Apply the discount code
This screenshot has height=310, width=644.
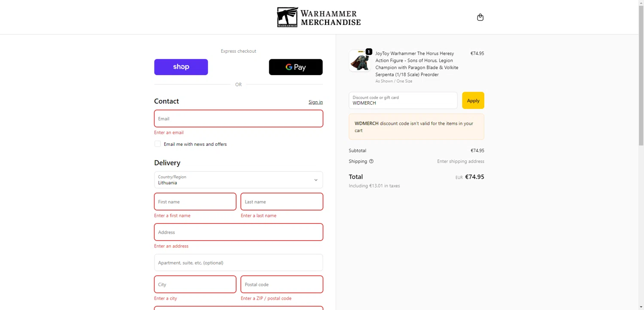(x=473, y=100)
